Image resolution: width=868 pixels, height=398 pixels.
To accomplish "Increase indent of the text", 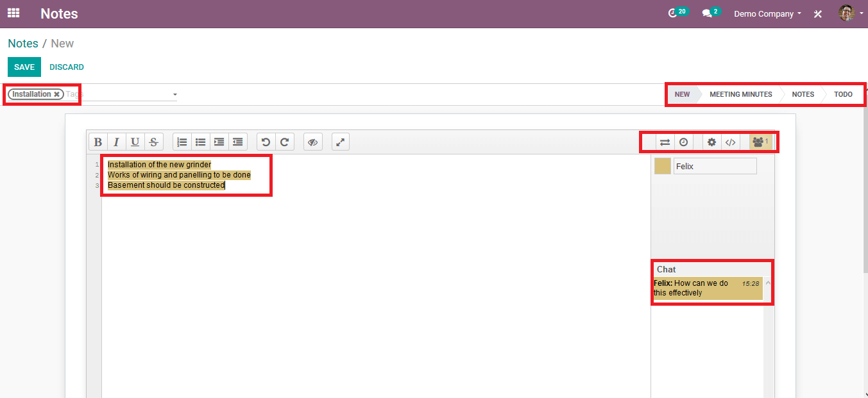I will (x=219, y=142).
